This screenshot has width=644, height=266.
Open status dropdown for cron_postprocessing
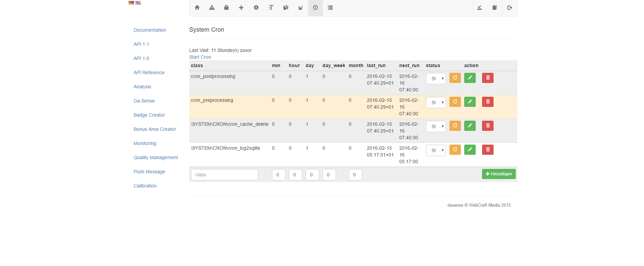click(436, 79)
